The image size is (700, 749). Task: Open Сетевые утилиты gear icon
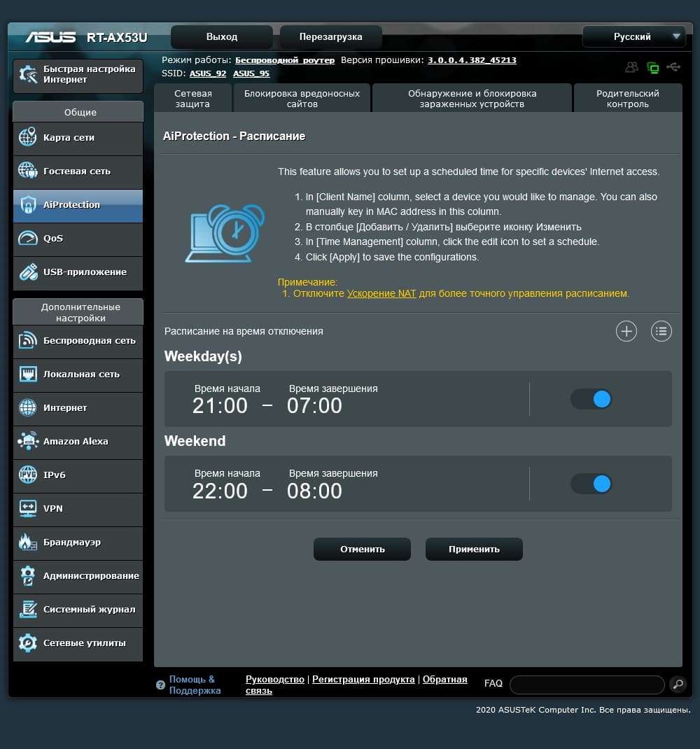pyautogui.click(x=28, y=643)
